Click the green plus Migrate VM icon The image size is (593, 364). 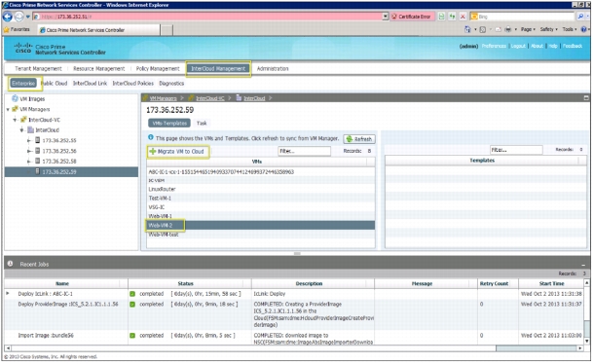(x=153, y=151)
